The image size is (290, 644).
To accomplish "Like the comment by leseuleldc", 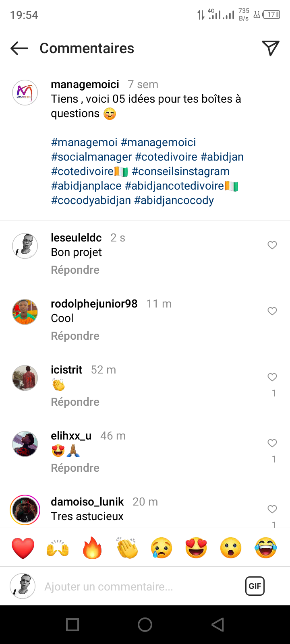I will point(272,245).
